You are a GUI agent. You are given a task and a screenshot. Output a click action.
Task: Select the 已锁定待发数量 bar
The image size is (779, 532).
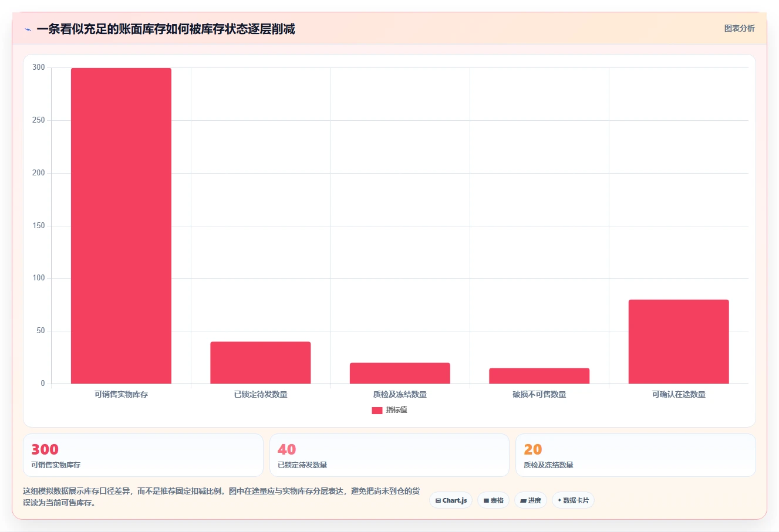pyautogui.click(x=261, y=362)
